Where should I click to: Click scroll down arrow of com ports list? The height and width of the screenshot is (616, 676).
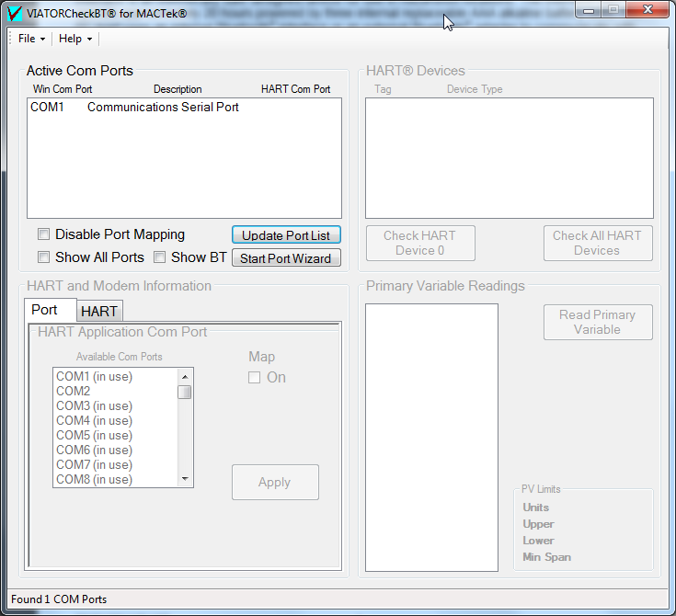(185, 478)
